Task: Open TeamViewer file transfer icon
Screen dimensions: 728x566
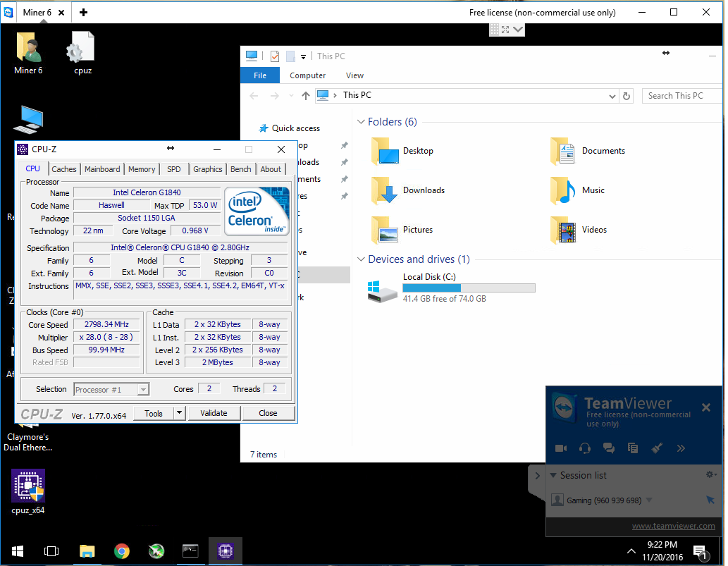Action: coord(633,448)
